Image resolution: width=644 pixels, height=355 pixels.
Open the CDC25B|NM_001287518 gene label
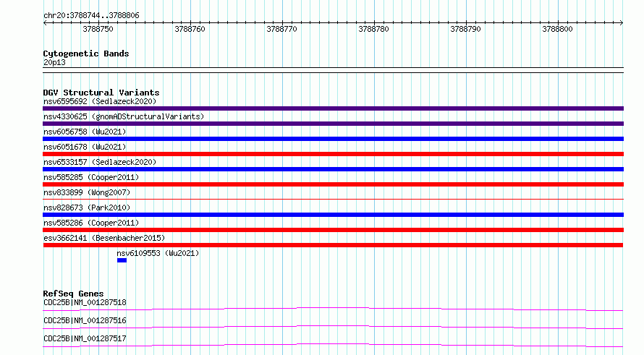[85, 302]
